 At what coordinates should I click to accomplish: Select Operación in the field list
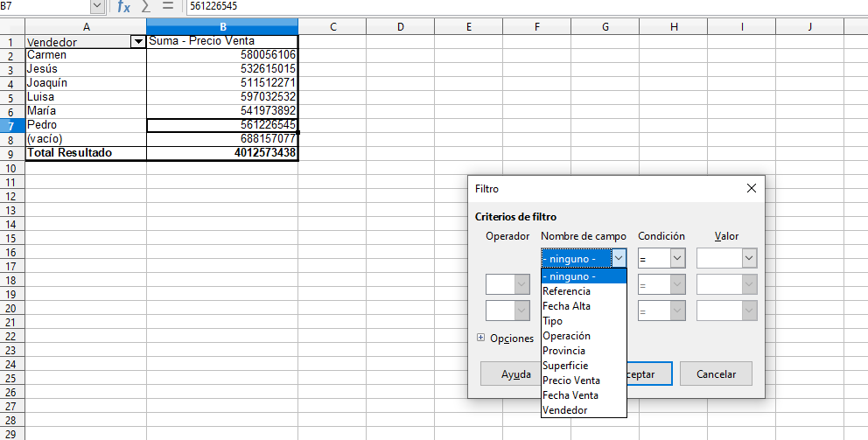pos(584,336)
